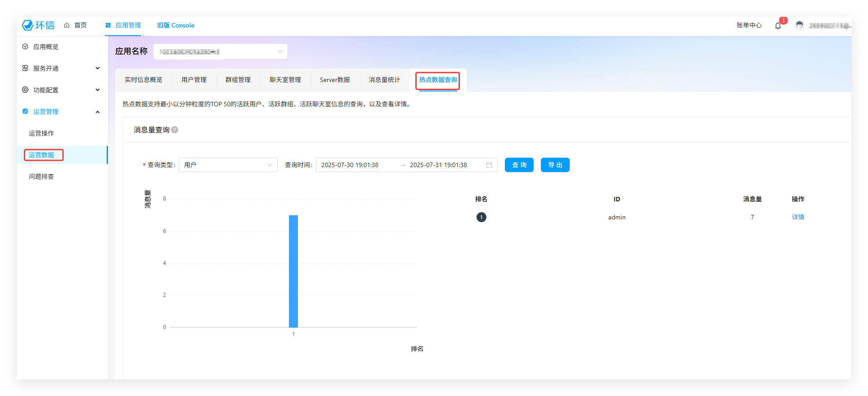Click the blue bar in chart
Image resolution: width=868 pixels, height=396 pixels.
[293, 271]
